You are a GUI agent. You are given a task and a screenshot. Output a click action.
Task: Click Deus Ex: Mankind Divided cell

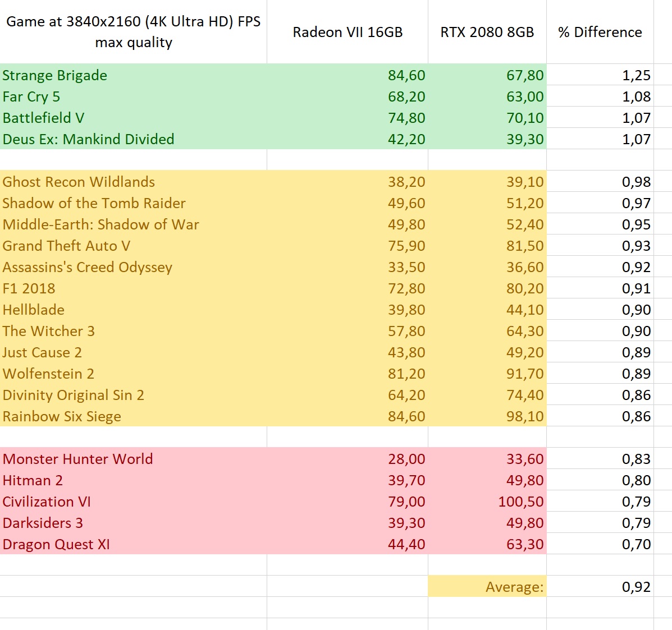[x=133, y=139]
